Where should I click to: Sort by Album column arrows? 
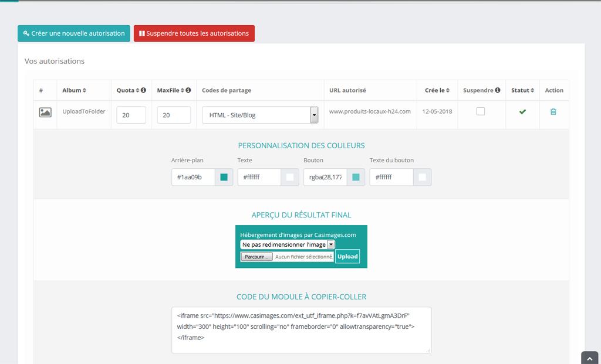coord(85,90)
